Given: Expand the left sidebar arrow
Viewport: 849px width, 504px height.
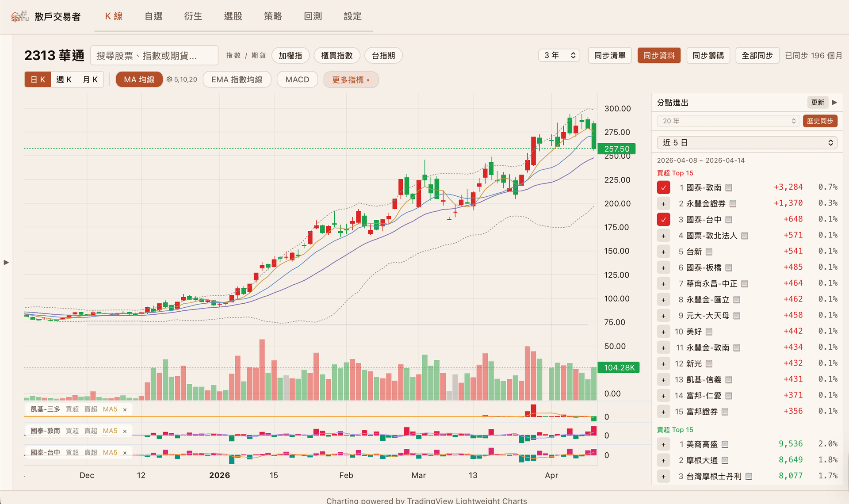Looking at the screenshot, I should click(x=6, y=262).
